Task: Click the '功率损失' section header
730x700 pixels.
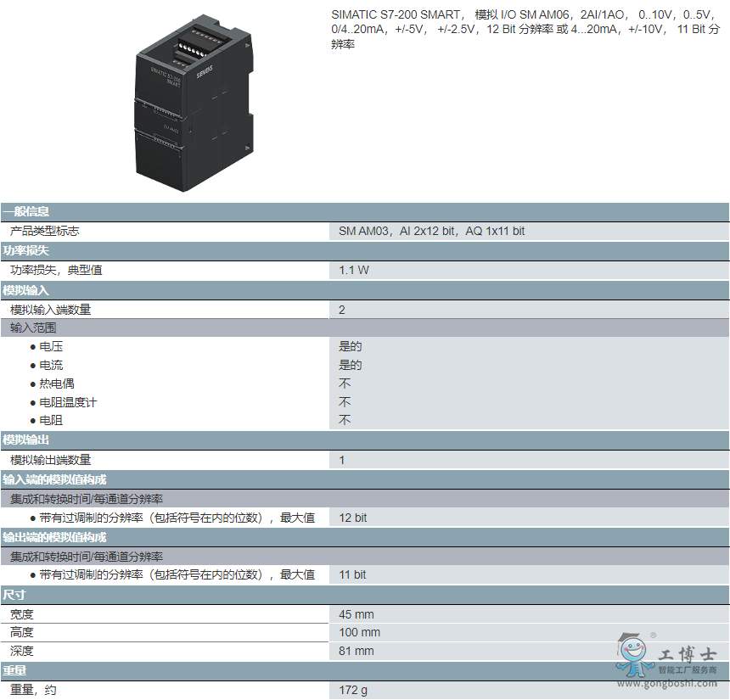Action: [365, 251]
